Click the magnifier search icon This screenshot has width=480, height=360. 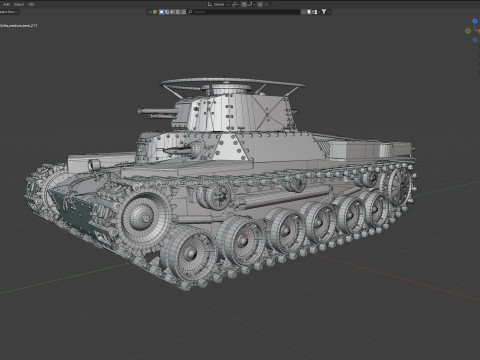[190, 12]
